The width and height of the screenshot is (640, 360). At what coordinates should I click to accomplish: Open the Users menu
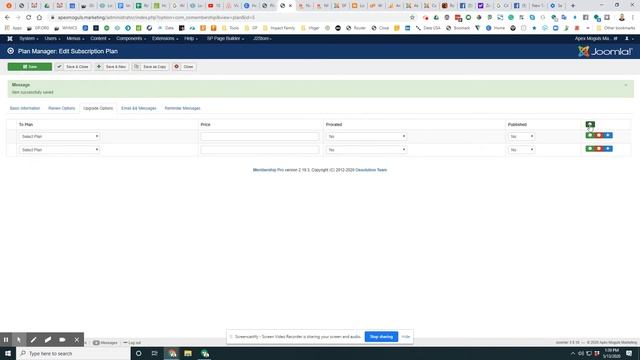(x=52, y=38)
